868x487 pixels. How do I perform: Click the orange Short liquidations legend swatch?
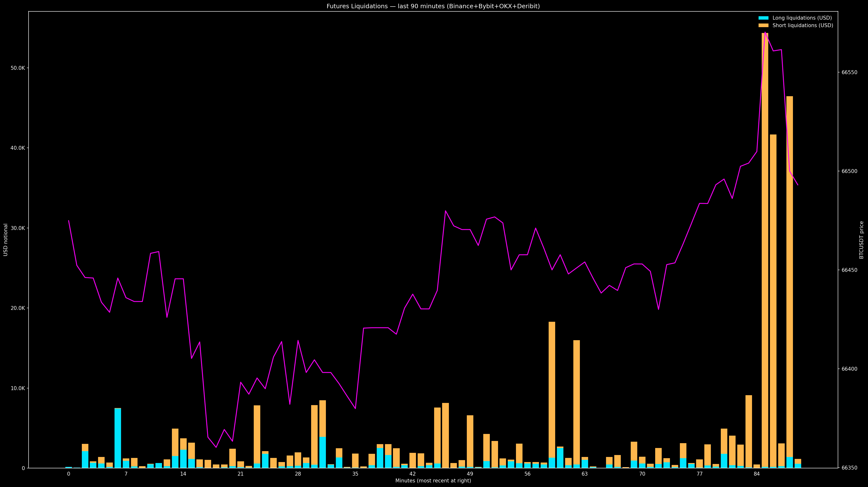(763, 26)
